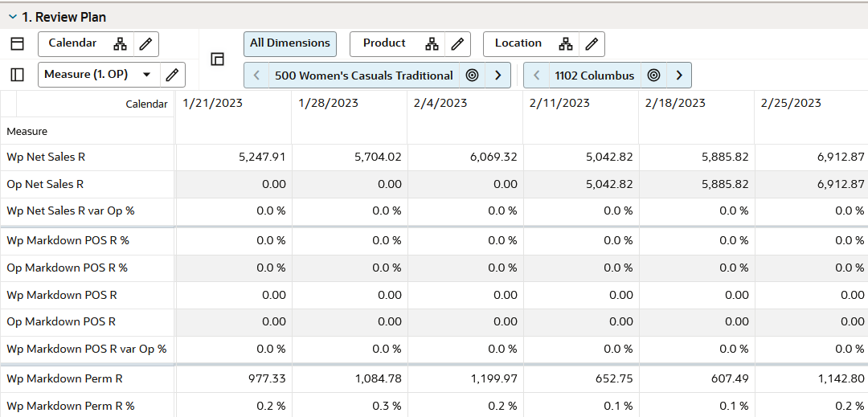This screenshot has width=868, height=417.
Task: Click the Product dimension button
Action: (384, 43)
